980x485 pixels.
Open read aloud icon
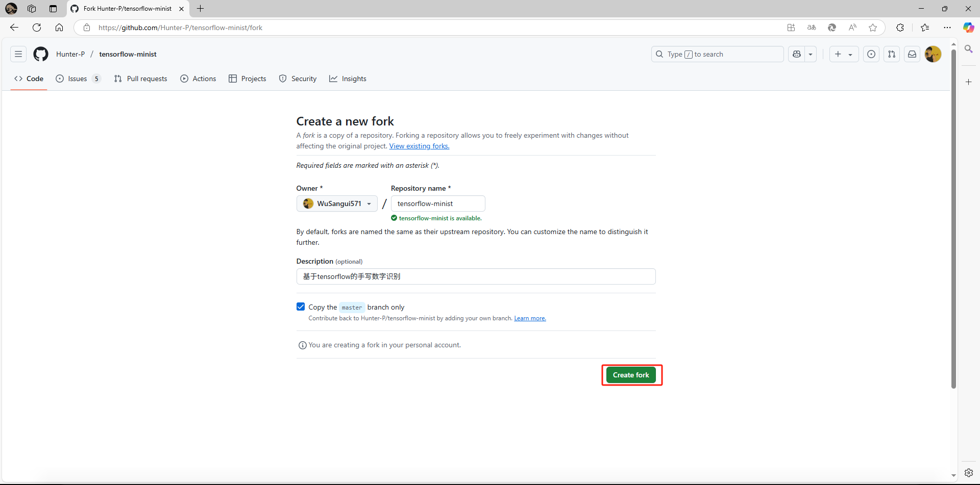pyautogui.click(x=852, y=28)
